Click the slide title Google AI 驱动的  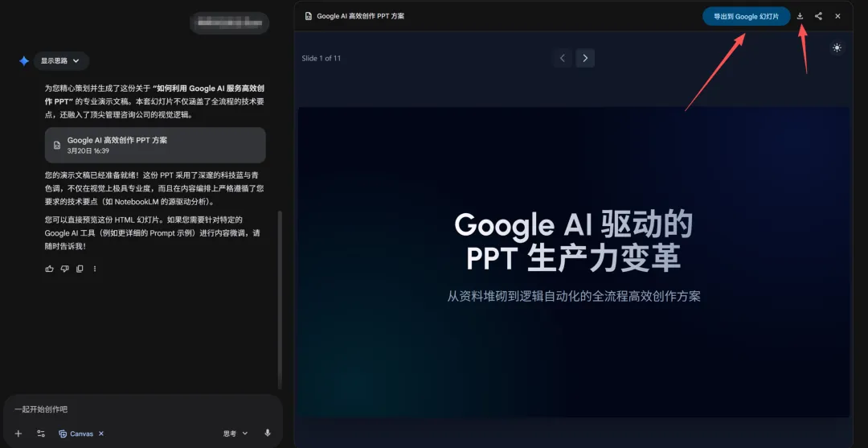tap(574, 225)
